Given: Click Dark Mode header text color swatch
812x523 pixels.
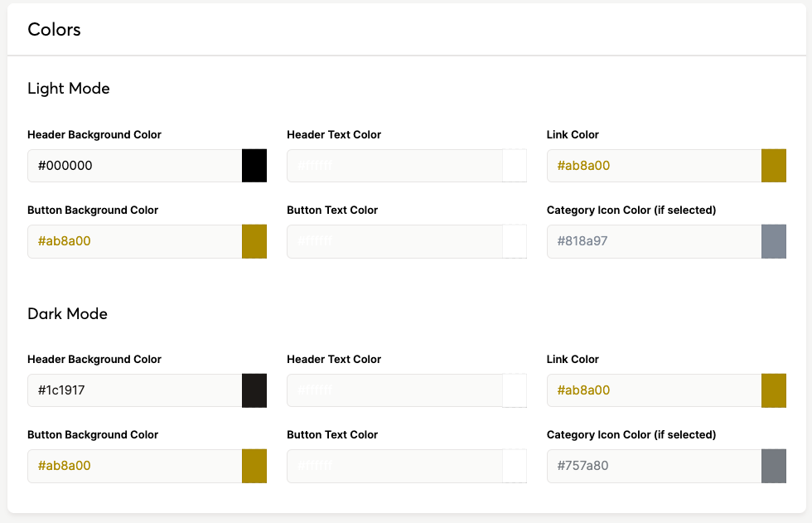Looking at the screenshot, I should pyautogui.click(x=515, y=390).
